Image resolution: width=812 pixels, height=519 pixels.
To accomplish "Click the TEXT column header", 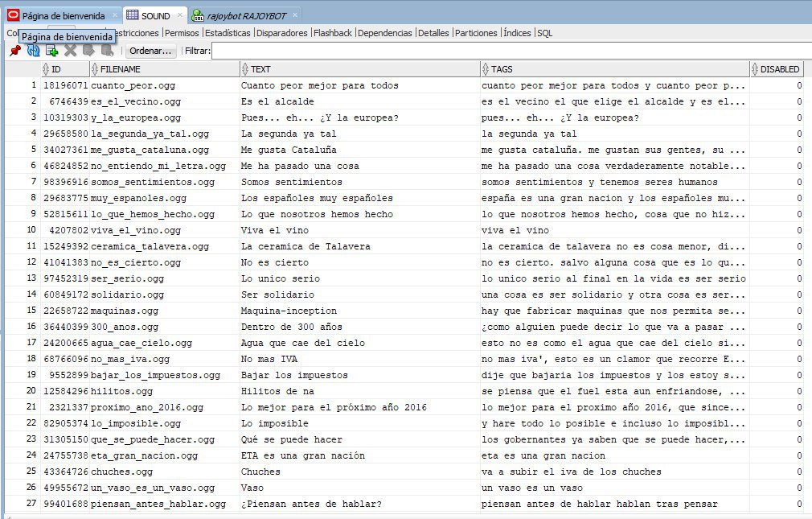I will click(x=360, y=69).
